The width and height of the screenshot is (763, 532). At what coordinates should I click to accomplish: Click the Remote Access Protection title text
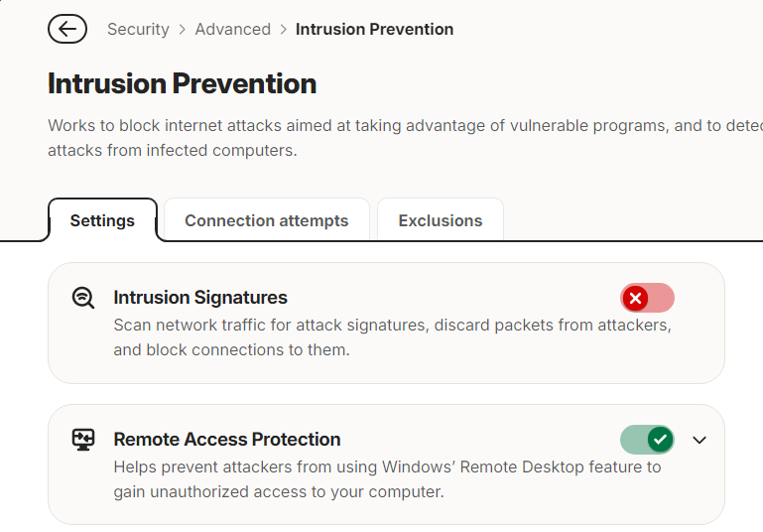pyautogui.click(x=227, y=440)
